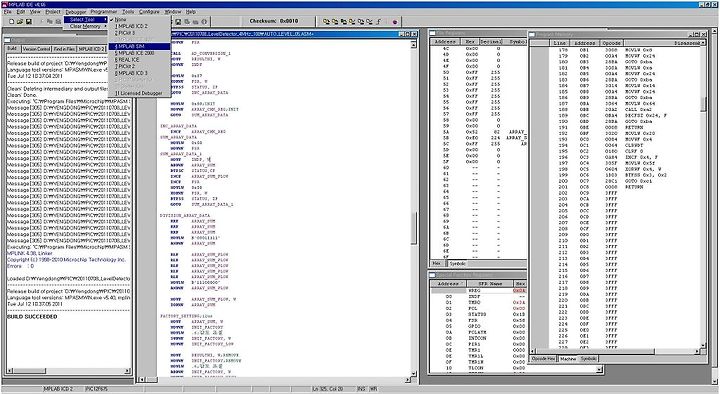Click the save workspace disk icon beside the dropdown menu
This screenshot has height=394, width=720.
coord(178,22)
